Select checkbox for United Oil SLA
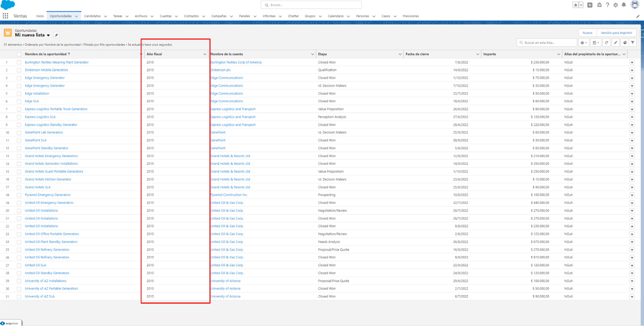Image resolution: width=644 pixels, height=326 pixels. 19,265
